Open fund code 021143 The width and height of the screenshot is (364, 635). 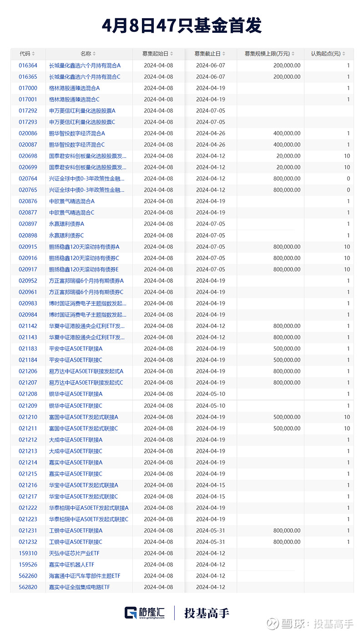coord(28,338)
